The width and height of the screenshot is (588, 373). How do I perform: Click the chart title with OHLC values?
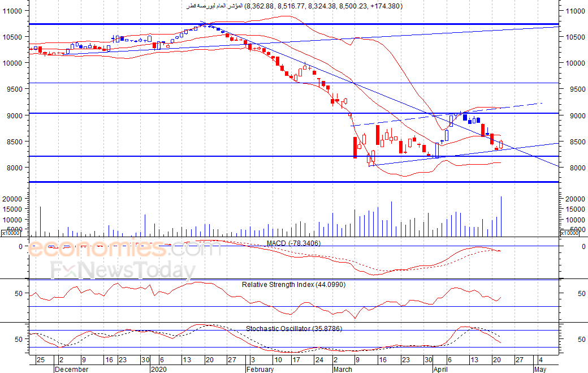[x=295, y=6]
